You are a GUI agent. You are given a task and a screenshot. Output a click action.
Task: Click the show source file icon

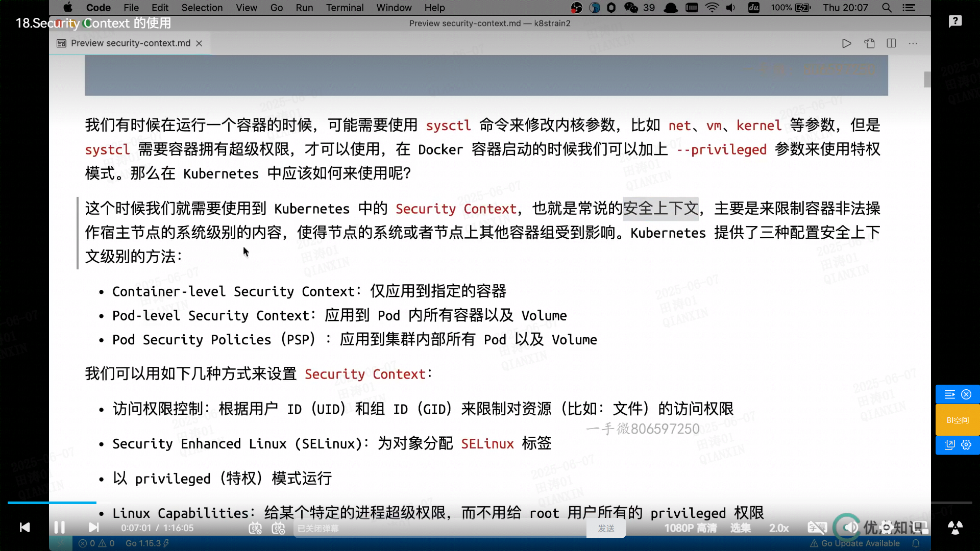click(x=869, y=43)
